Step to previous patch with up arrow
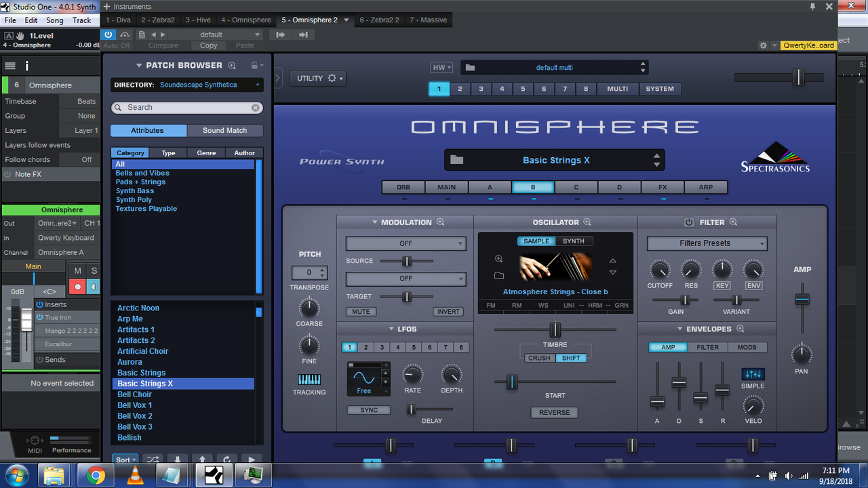Viewport: 868px width, 488px height. coord(202,460)
